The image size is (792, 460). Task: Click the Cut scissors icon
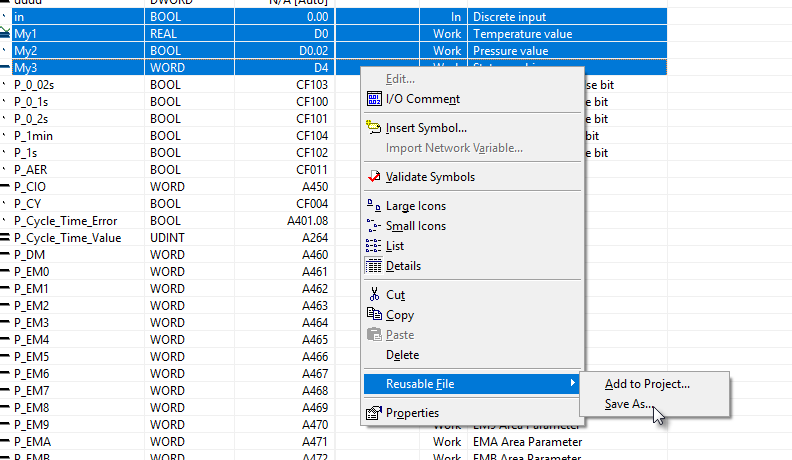(x=374, y=294)
